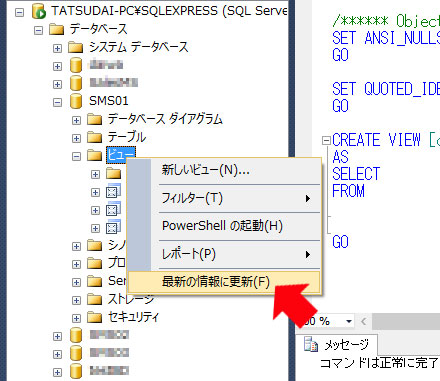Click the メッセージ tab's document icon
Image resolution: width=440 pixels, height=381 pixels.
pyautogui.click(x=311, y=345)
